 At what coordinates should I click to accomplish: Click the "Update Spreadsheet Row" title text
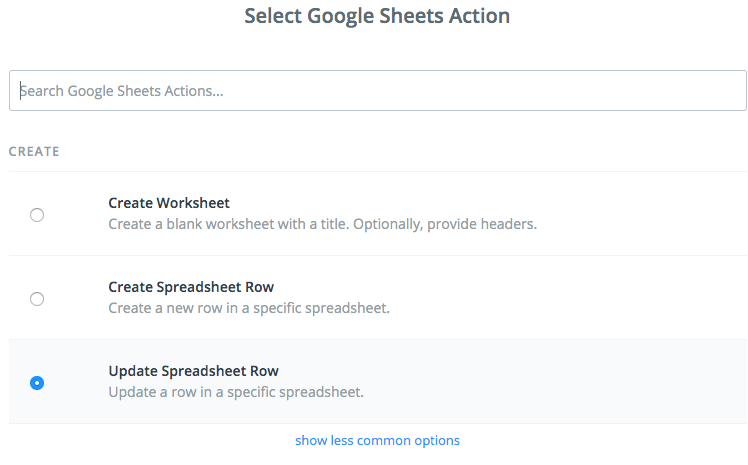coord(193,371)
